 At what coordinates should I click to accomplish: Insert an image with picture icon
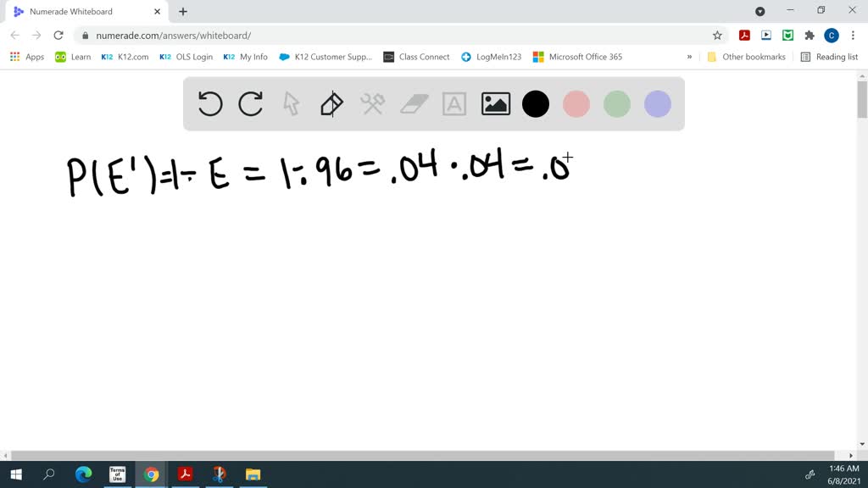point(495,104)
